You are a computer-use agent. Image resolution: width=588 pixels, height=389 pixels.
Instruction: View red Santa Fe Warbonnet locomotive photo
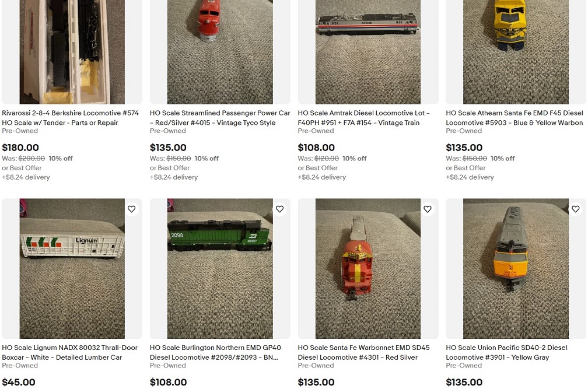pos(368,269)
